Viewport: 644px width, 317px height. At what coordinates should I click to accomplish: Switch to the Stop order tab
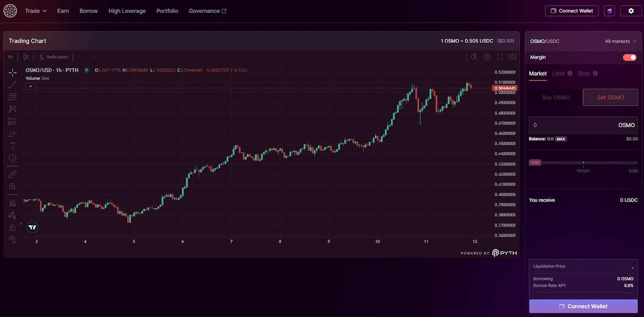click(x=584, y=74)
